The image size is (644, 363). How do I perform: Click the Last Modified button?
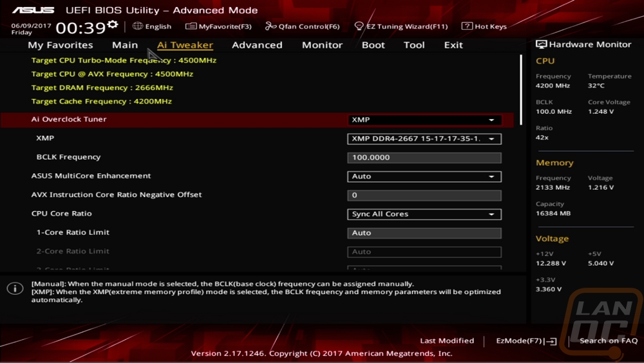point(447,340)
